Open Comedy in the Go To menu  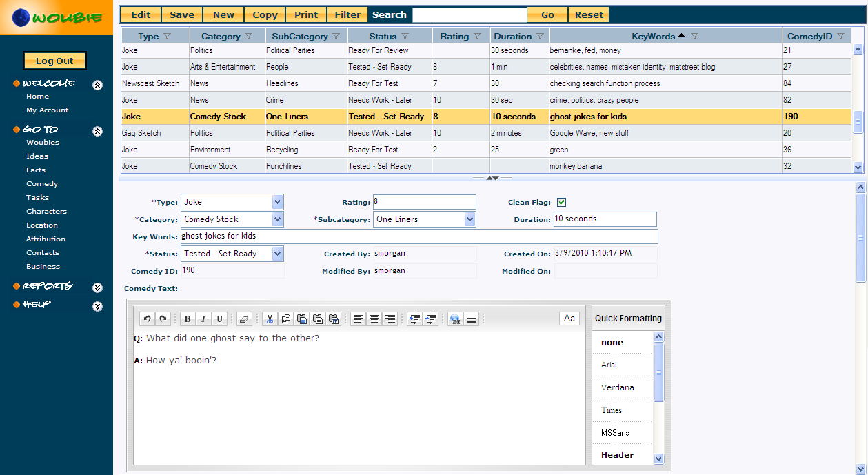pyautogui.click(x=42, y=184)
